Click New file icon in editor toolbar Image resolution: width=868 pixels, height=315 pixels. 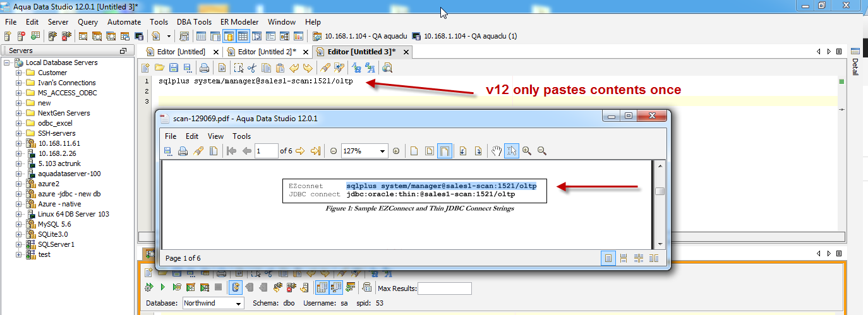coord(145,68)
